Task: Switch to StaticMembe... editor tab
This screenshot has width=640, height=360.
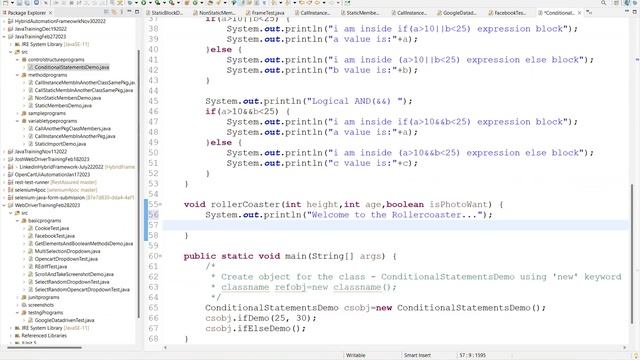Action: (361, 13)
